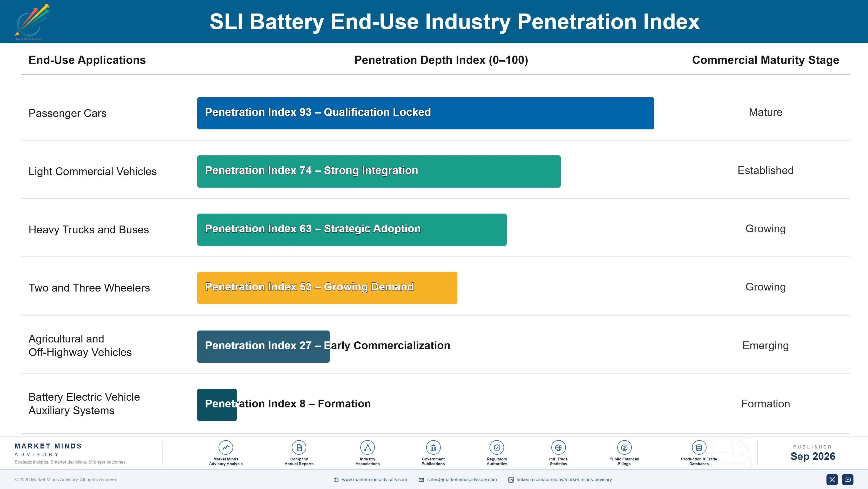Click the 'Two and Three Wheelers' label
Image resolution: width=868 pixels, height=489 pixels.
click(x=89, y=288)
